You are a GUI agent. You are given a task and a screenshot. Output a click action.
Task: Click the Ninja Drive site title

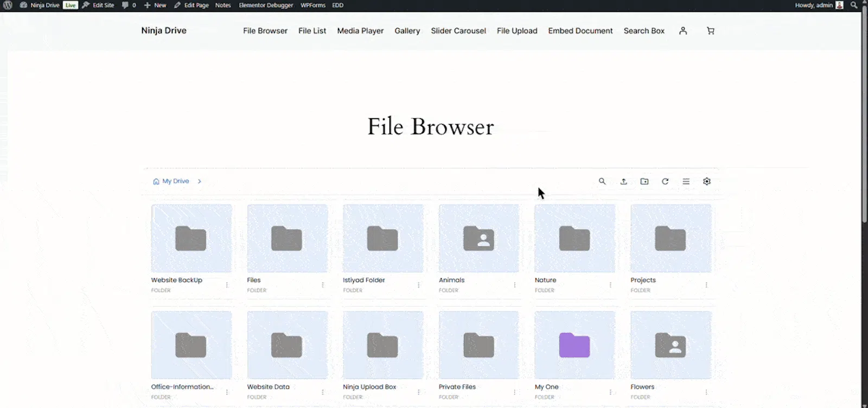(164, 30)
